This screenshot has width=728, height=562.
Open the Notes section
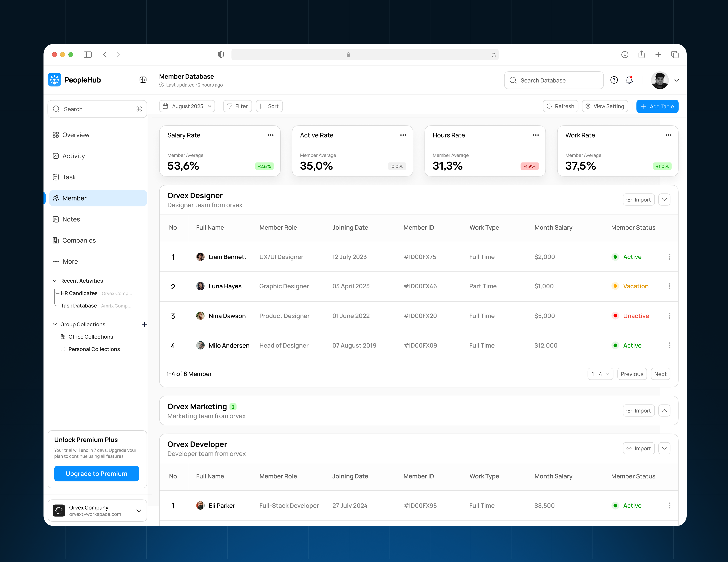(x=71, y=219)
